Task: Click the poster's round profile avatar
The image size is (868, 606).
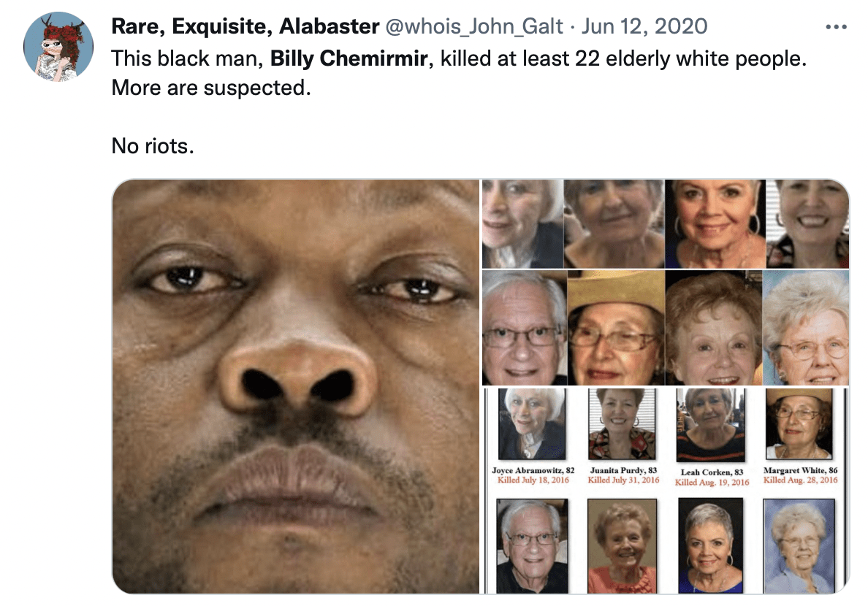Action: (58, 47)
